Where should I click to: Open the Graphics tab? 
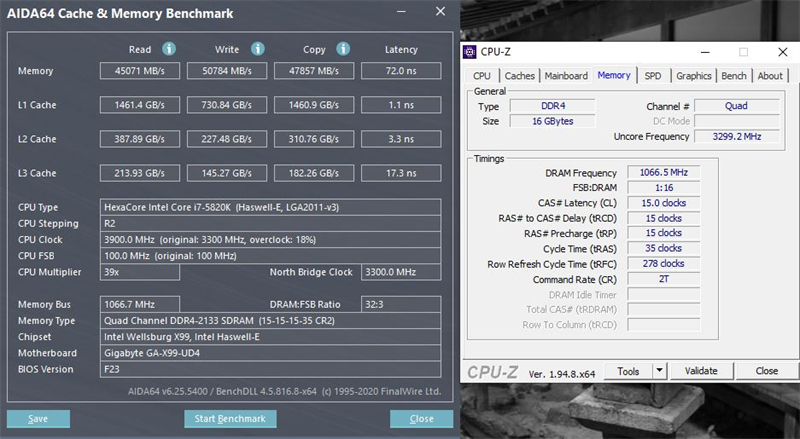click(x=693, y=76)
